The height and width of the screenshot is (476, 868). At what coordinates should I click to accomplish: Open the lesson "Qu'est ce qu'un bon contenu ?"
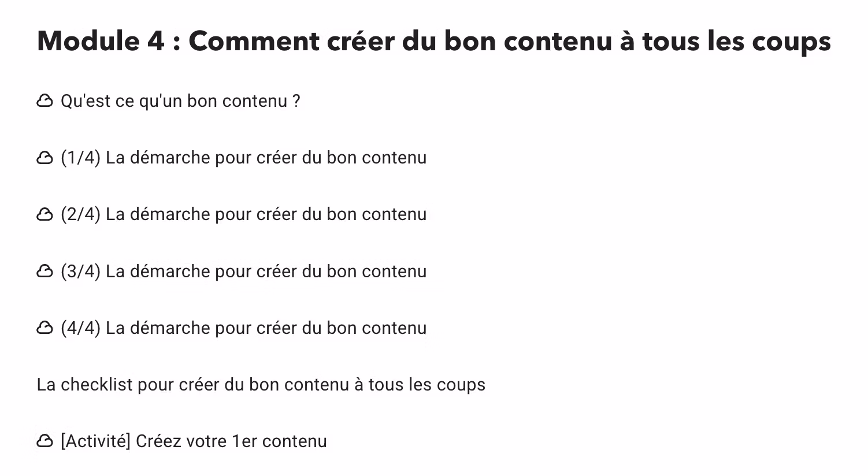click(180, 101)
